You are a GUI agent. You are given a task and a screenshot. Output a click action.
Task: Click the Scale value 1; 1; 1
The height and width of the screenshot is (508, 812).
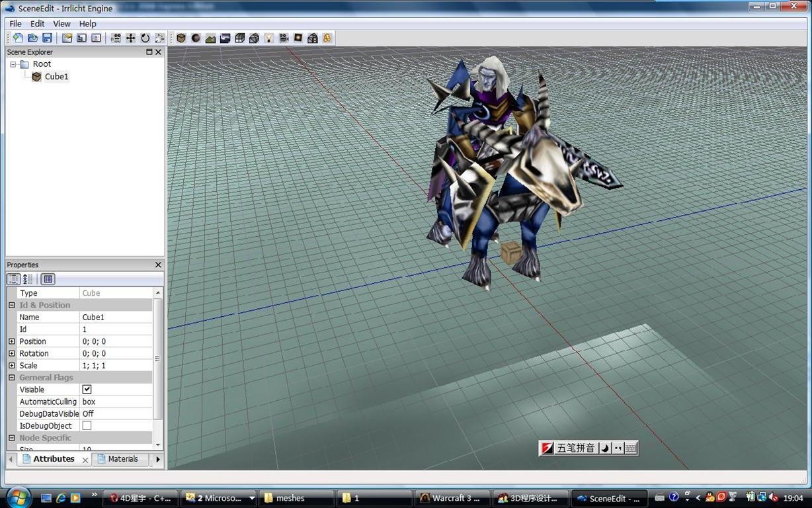tap(116, 366)
